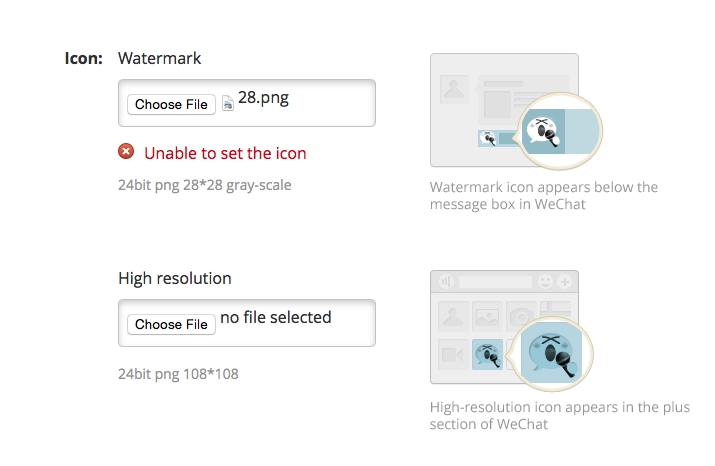The height and width of the screenshot is (466, 715).
Task: Click the plus icon in the WeChat preview
Action: [565, 282]
